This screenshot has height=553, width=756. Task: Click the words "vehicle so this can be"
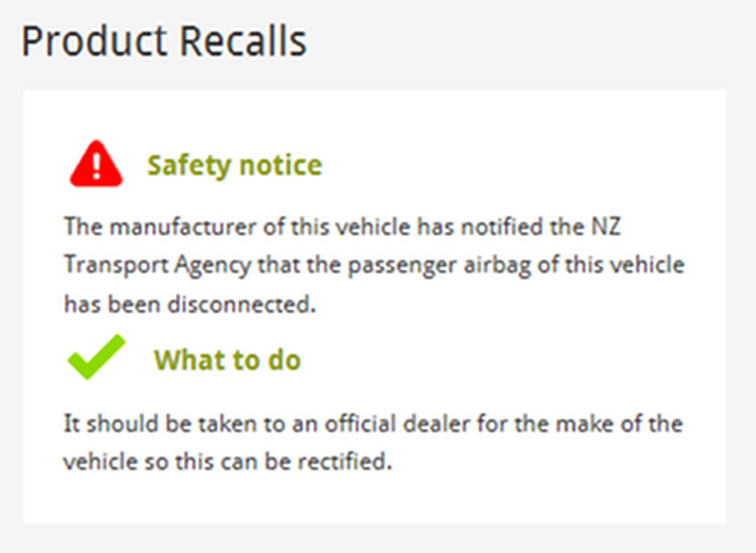pos(176,461)
